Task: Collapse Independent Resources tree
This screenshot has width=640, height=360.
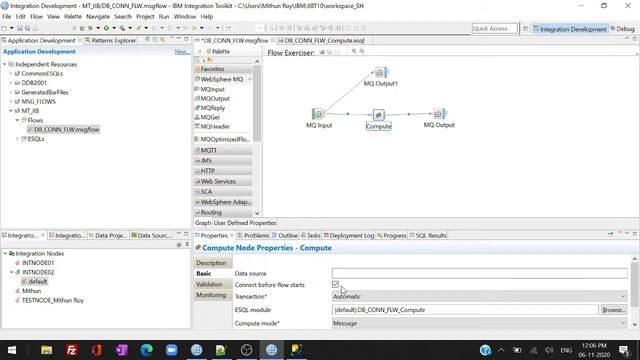Action: click(5, 64)
